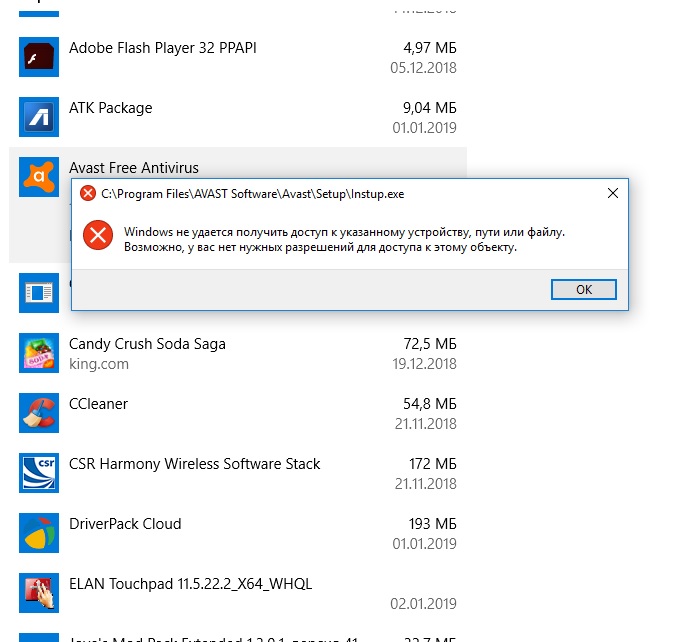Select the ATK Package entry name
The image size is (685, 642).
[111, 108]
